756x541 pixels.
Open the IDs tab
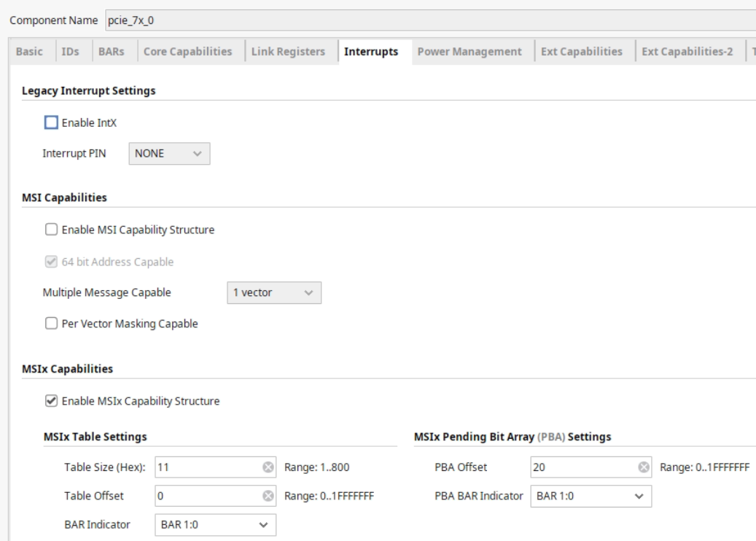[70, 52]
